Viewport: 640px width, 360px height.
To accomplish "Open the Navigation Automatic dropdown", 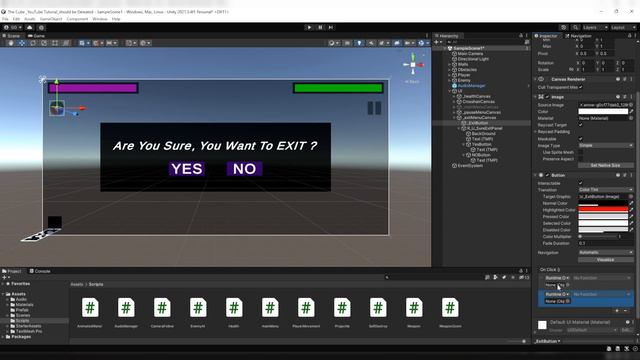I will (606, 252).
